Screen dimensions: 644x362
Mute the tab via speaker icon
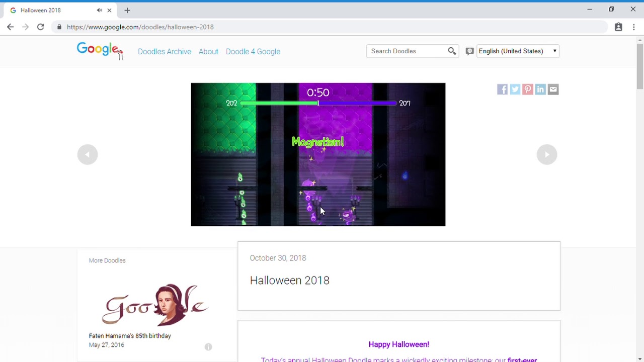(99, 10)
